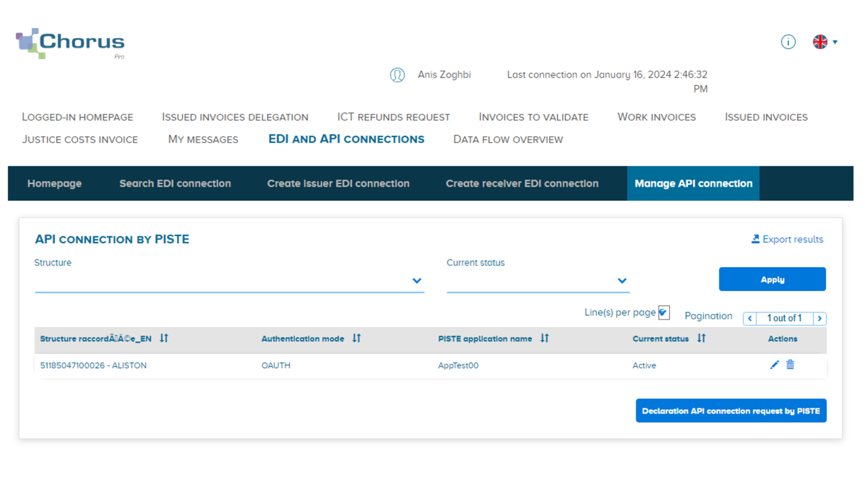Open Line(s) per page selector

coord(663,312)
